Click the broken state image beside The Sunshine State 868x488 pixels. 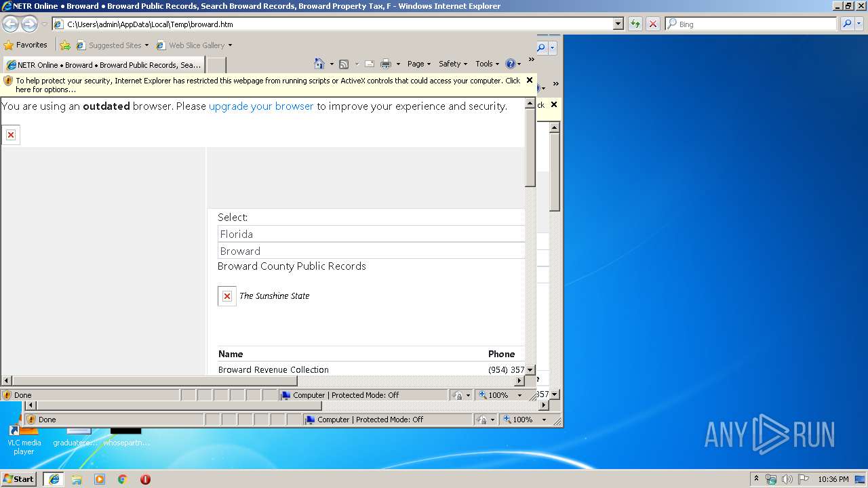point(227,296)
